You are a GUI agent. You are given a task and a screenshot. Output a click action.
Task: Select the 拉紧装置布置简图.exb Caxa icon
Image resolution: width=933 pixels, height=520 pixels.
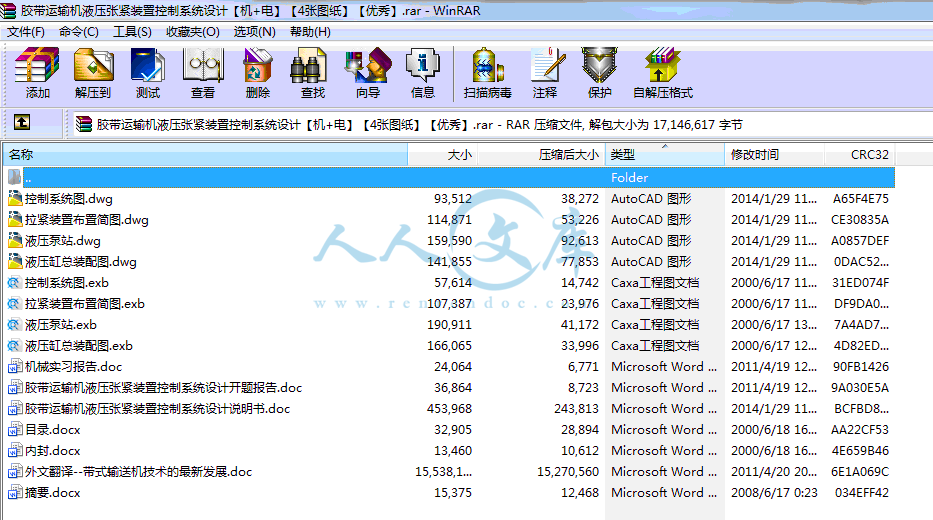tap(15, 303)
